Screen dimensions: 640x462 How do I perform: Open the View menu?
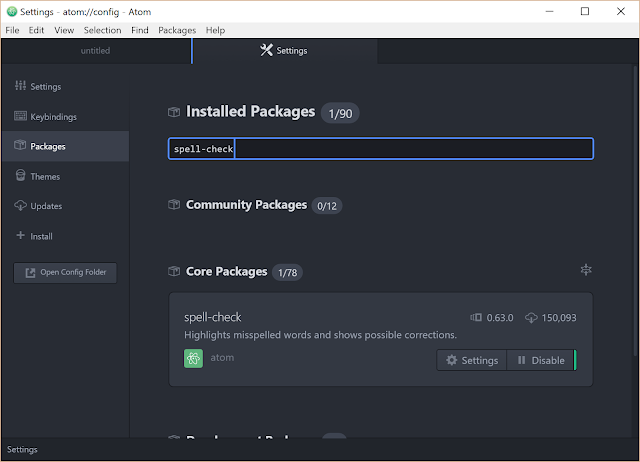click(64, 30)
